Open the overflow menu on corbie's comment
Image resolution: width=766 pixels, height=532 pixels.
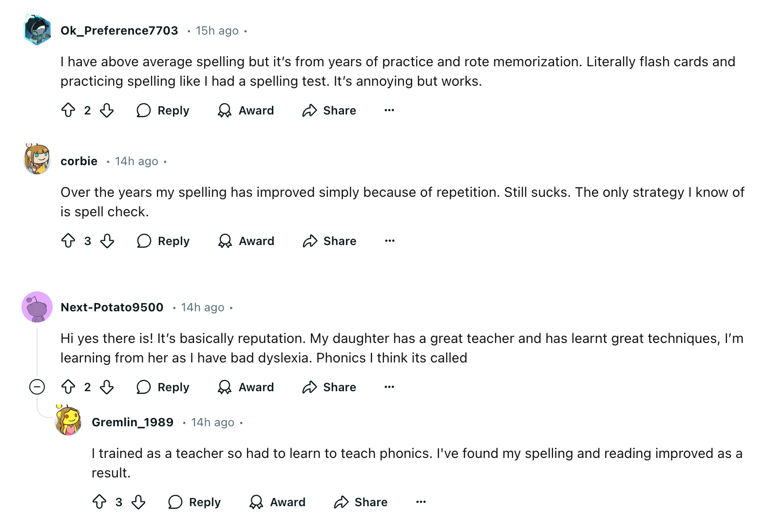389,241
